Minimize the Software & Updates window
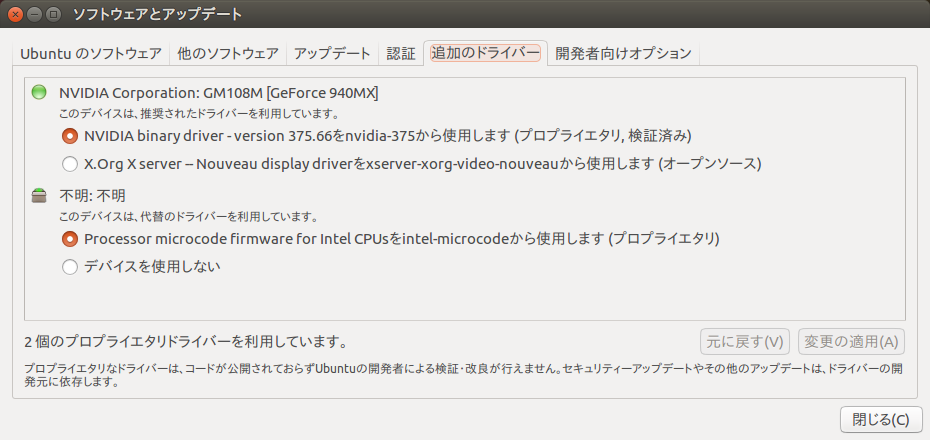The image size is (930, 440). pos(35,15)
